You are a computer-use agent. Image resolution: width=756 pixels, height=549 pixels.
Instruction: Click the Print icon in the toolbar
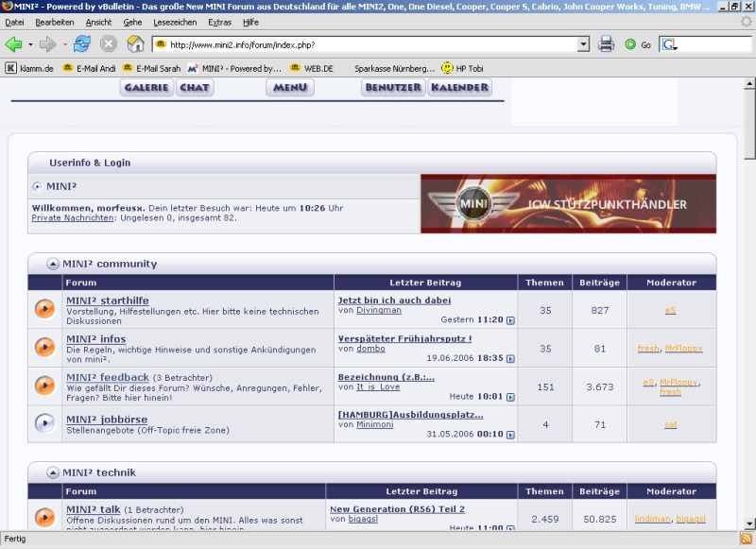tap(606, 44)
